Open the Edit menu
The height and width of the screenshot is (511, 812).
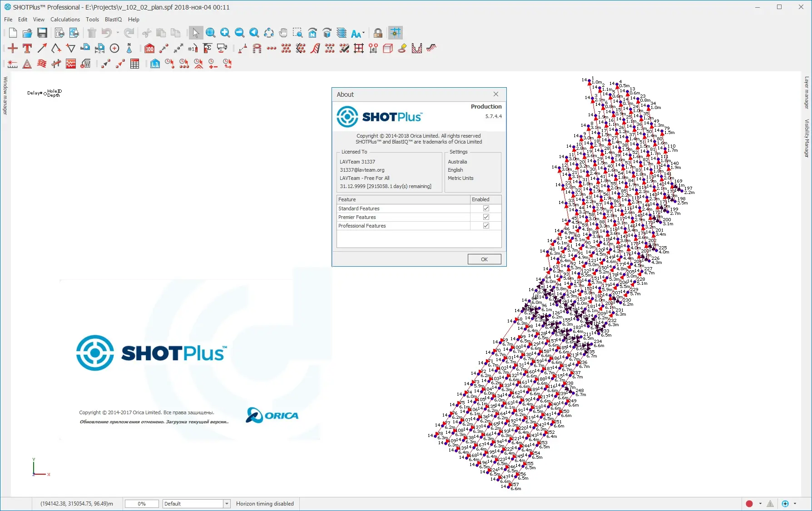(x=23, y=20)
